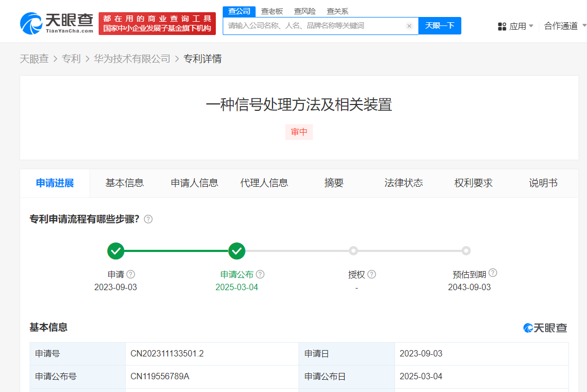Open 华为技术有限公司 breadcrumb link
Viewport: 587px width, 392px height.
(x=132, y=59)
